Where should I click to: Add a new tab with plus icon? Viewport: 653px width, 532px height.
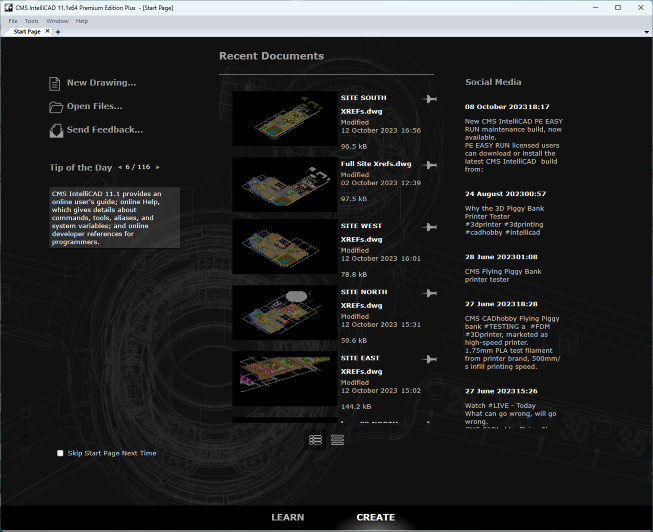tap(58, 32)
